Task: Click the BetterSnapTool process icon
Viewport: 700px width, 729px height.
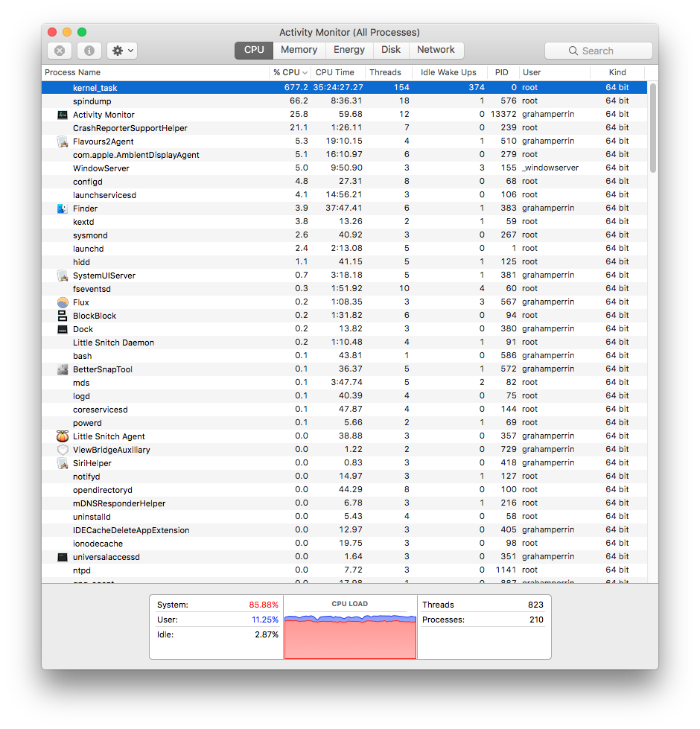Action: click(x=63, y=369)
